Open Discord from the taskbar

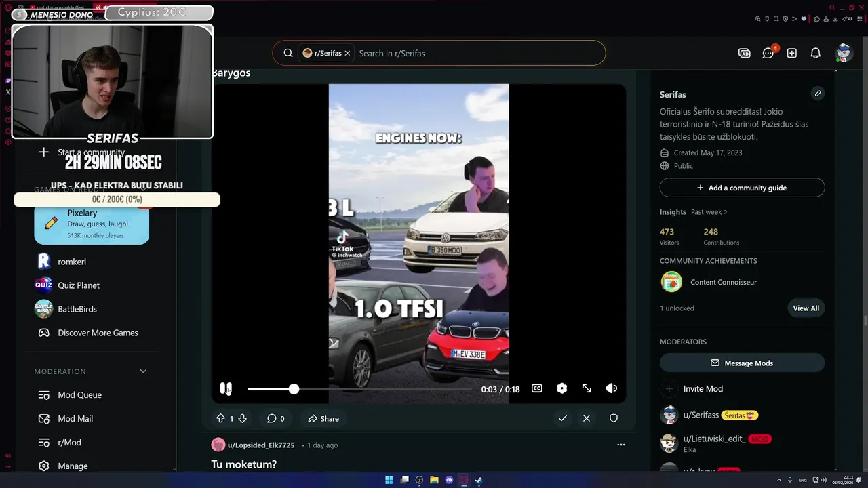[x=449, y=480]
